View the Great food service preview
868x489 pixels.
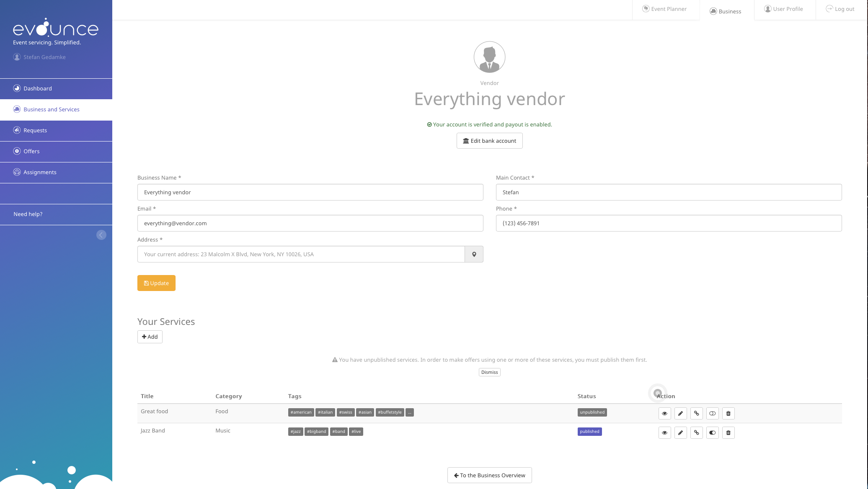(664, 413)
